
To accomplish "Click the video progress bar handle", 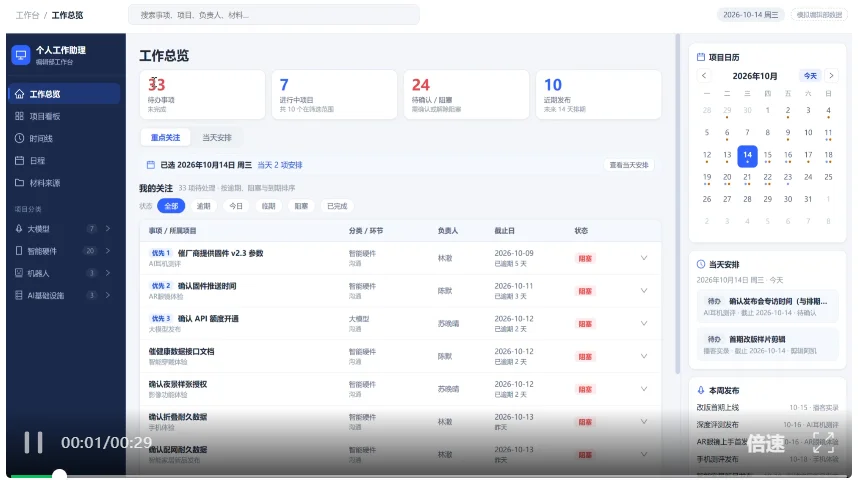I will click(x=59, y=475).
